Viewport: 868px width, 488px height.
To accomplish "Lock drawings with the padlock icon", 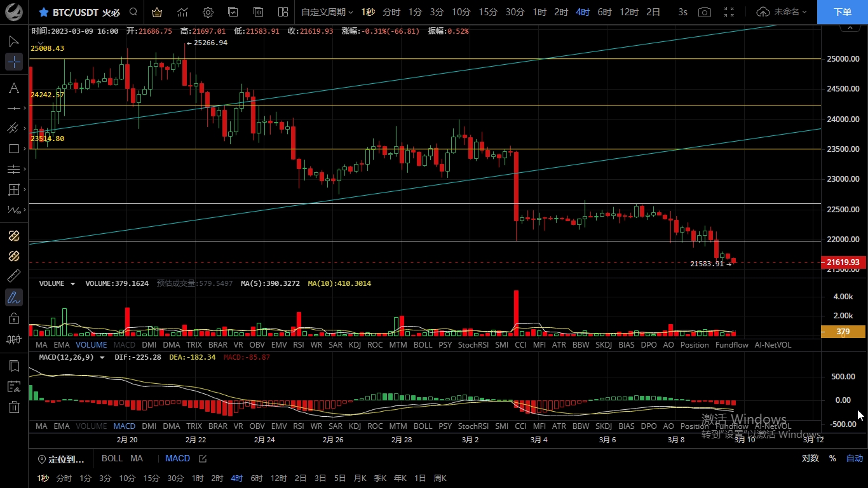I will [x=14, y=318].
